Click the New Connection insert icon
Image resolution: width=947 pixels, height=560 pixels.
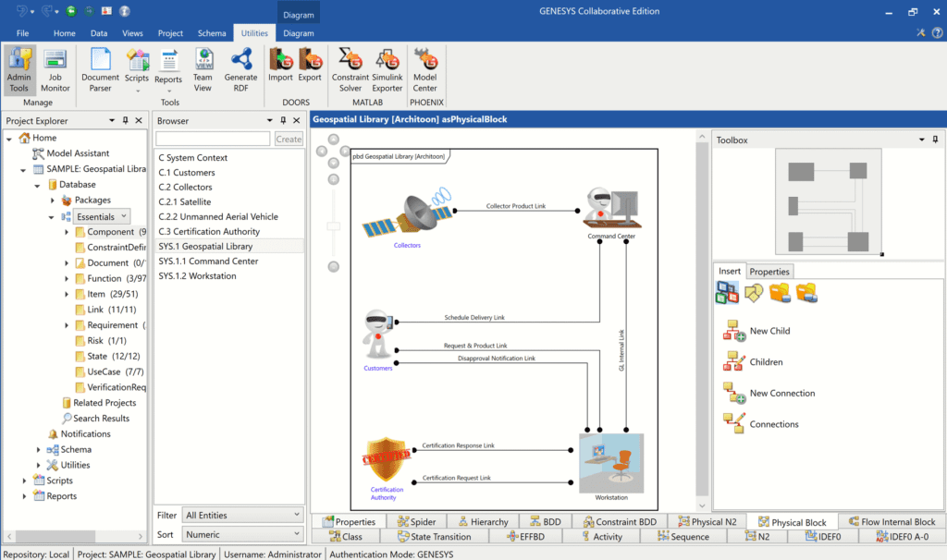(x=734, y=393)
